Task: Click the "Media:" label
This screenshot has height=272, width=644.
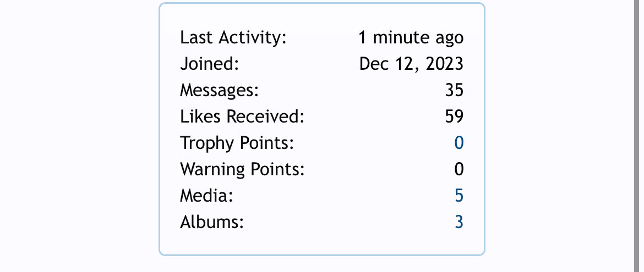Action: (206, 196)
